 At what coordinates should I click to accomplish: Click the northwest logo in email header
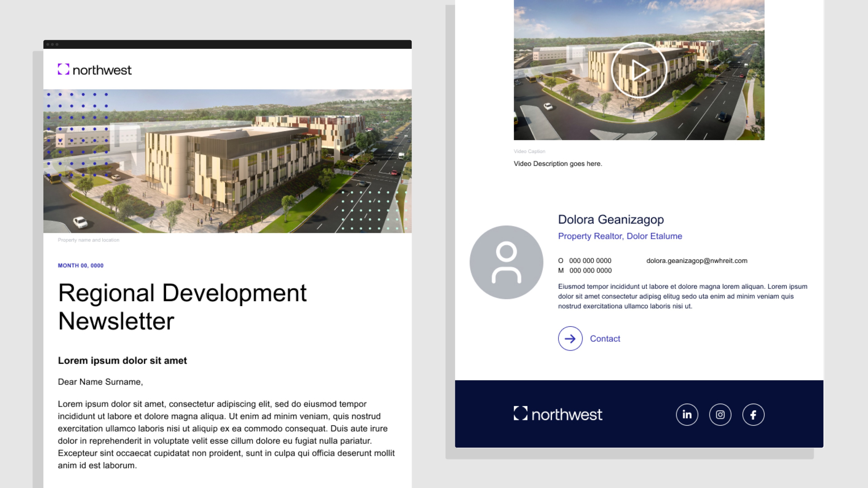click(95, 70)
